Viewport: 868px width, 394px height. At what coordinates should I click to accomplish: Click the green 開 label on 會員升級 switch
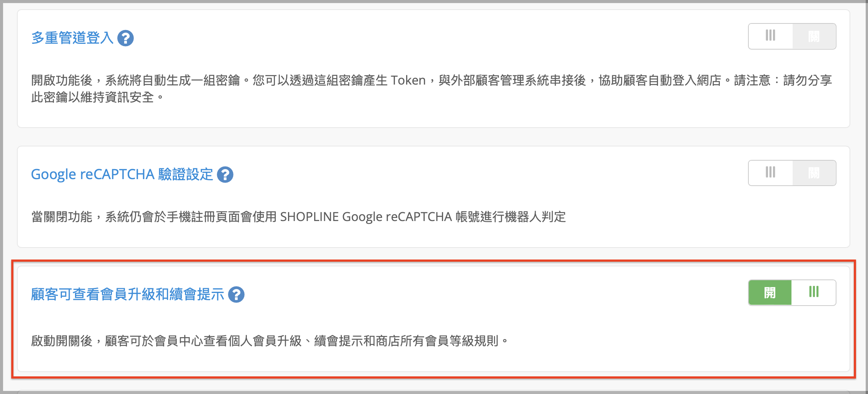pos(770,293)
